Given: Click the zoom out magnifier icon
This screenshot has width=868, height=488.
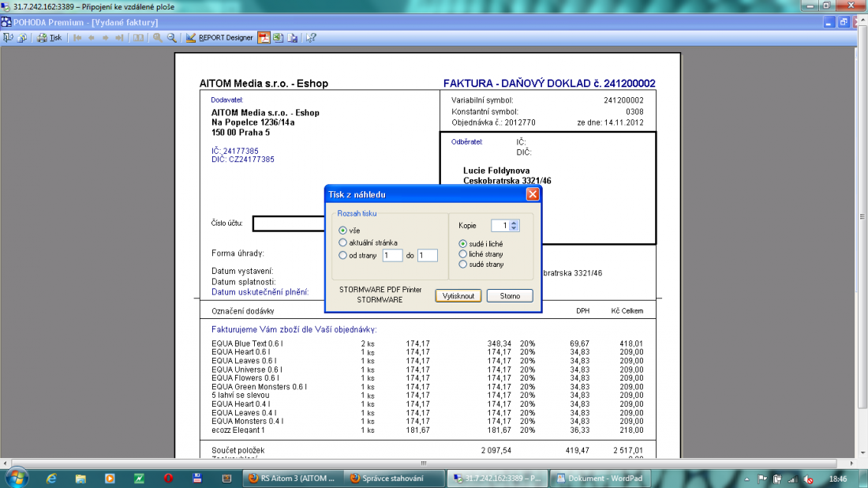Looking at the screenshot, I should 171,37.
